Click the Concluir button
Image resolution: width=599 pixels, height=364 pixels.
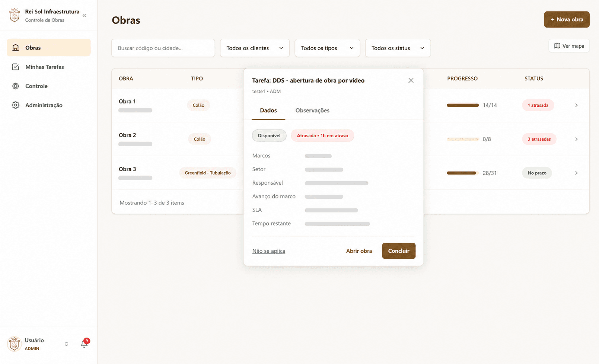399,251
